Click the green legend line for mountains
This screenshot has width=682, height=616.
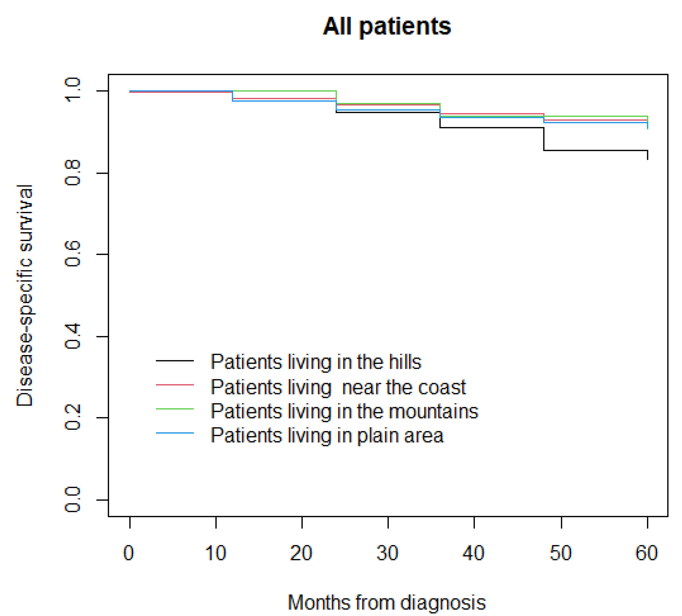[x=174, y=409]
